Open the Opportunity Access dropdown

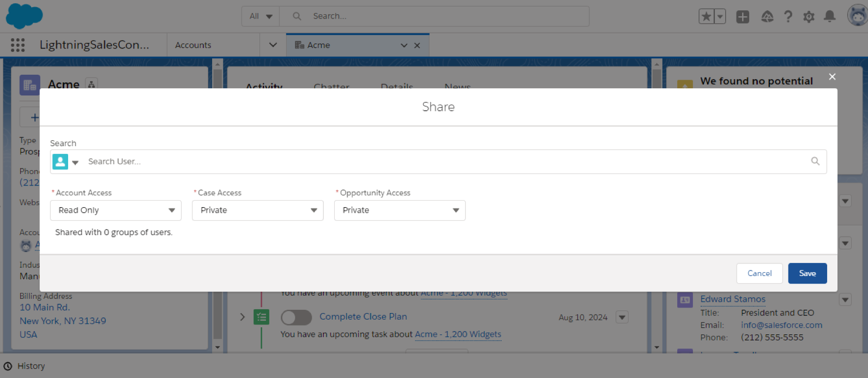pos(400,211)
